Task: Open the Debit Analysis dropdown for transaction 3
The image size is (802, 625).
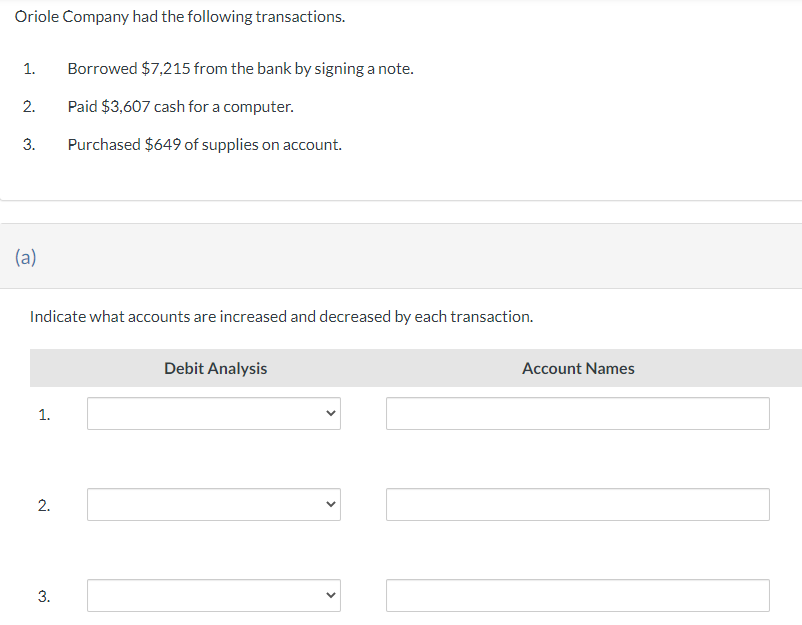Action: tap(213, 595)
